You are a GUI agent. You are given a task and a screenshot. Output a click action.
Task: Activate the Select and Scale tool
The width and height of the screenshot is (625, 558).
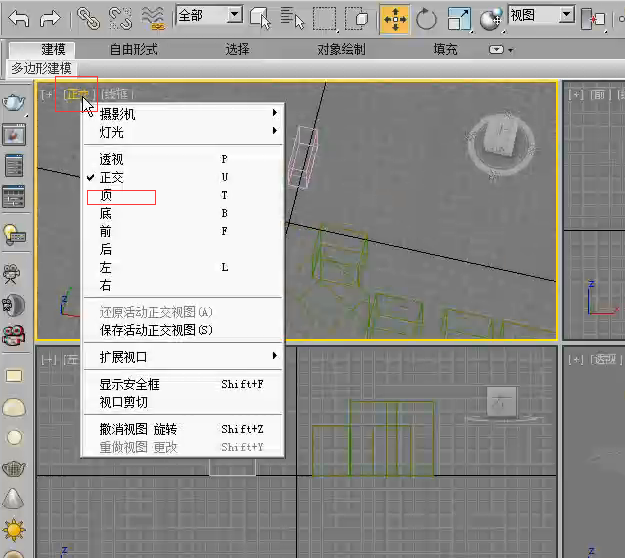tap(459, 19)
